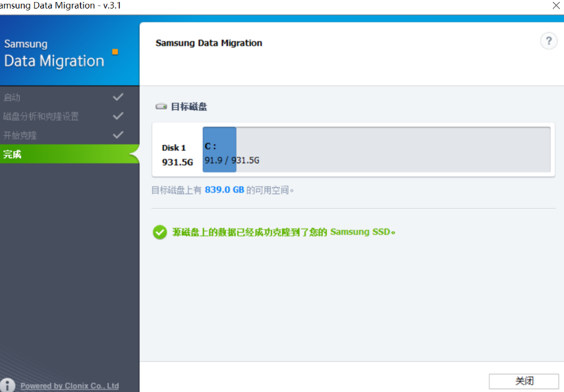Click the info icon beside Powered by Clonix
This screenshot has width=564, height=392.
coord(7,385)
